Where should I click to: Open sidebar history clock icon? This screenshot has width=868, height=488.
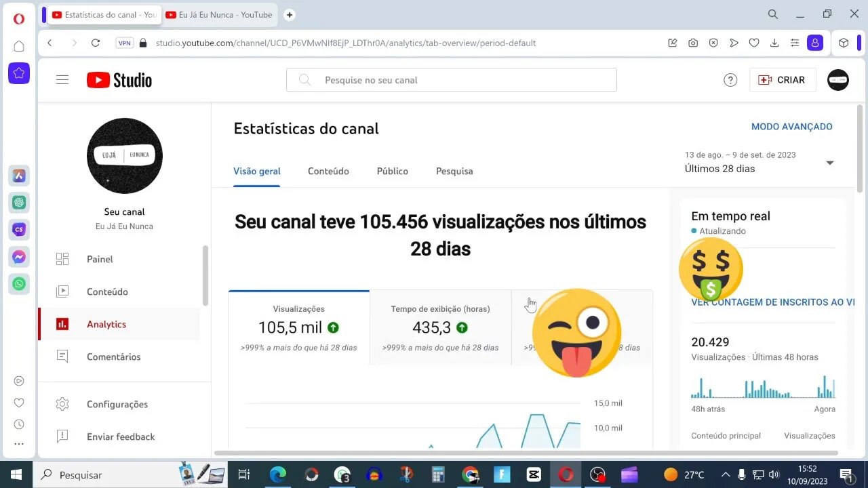19,424
